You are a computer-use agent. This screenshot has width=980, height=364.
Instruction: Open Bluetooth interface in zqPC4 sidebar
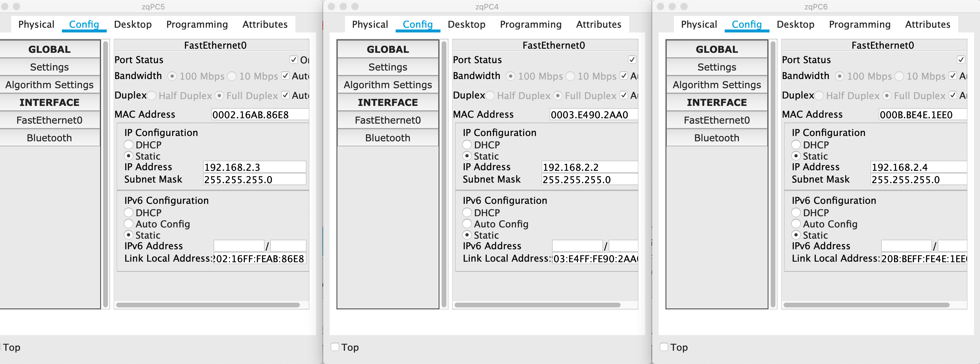(387, 138)
